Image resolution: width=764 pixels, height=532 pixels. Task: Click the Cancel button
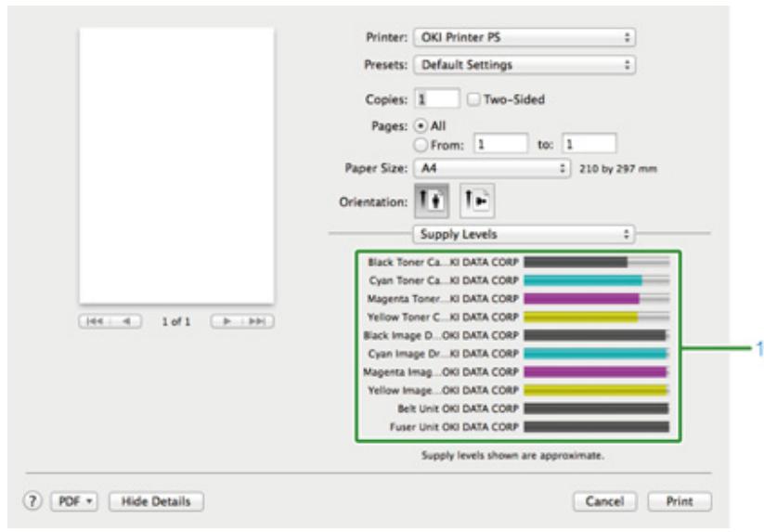click(x=604, y=501)
